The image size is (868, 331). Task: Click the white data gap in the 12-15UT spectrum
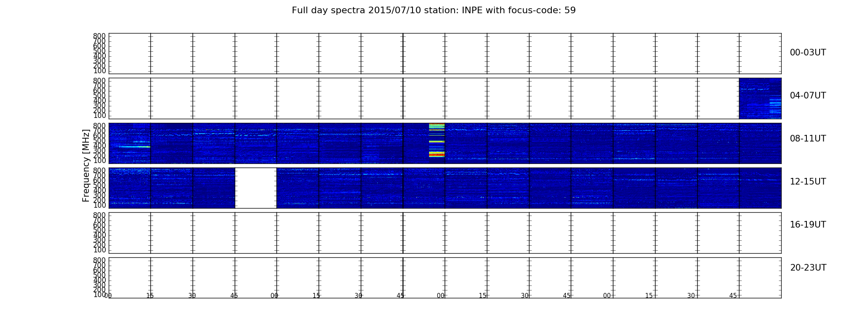click(x=256, y=188)
